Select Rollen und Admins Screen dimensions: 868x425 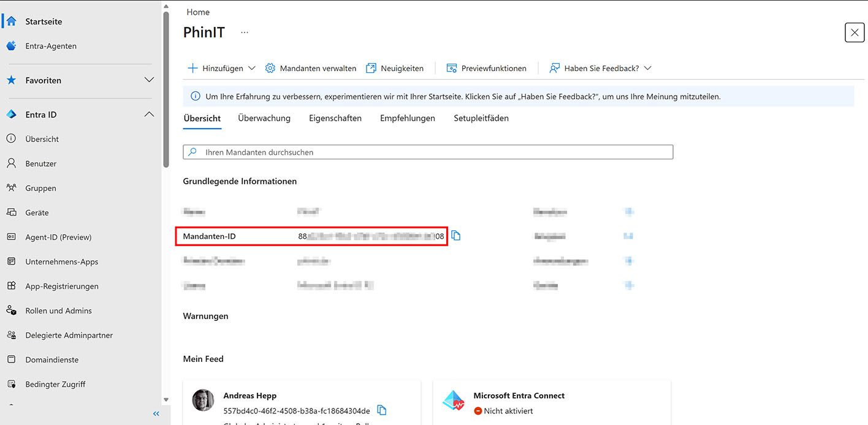58,310
